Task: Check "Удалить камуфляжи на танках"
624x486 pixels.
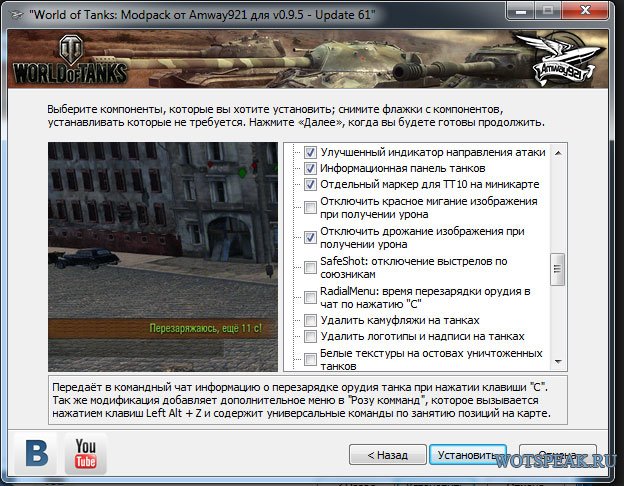Action: coord(311,321)
